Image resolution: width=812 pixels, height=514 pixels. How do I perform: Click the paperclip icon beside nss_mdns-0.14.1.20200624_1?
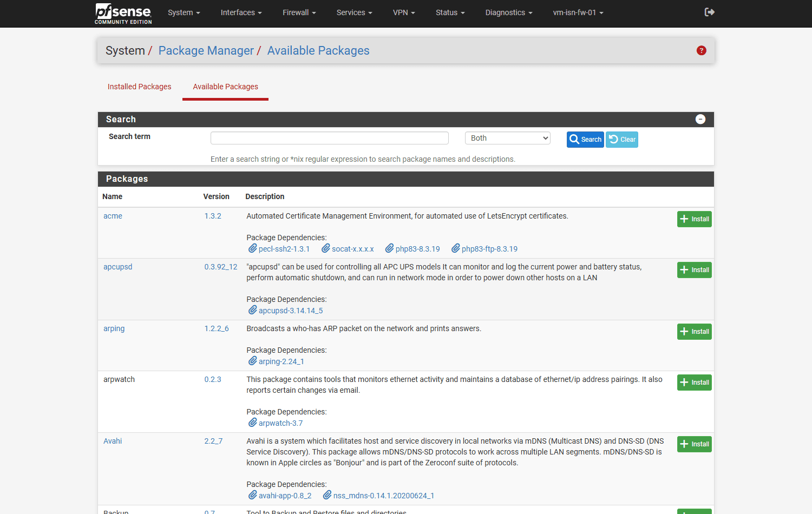coord(327,495)
